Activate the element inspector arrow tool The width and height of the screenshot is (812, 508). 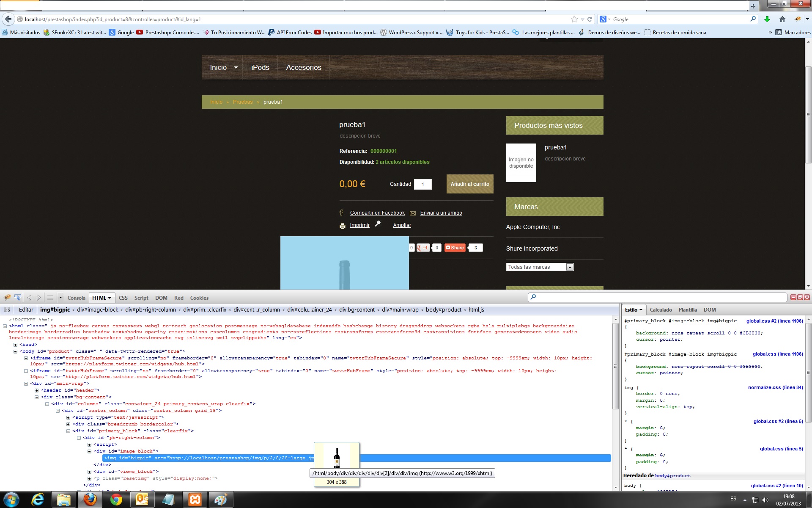click(18, 298)
